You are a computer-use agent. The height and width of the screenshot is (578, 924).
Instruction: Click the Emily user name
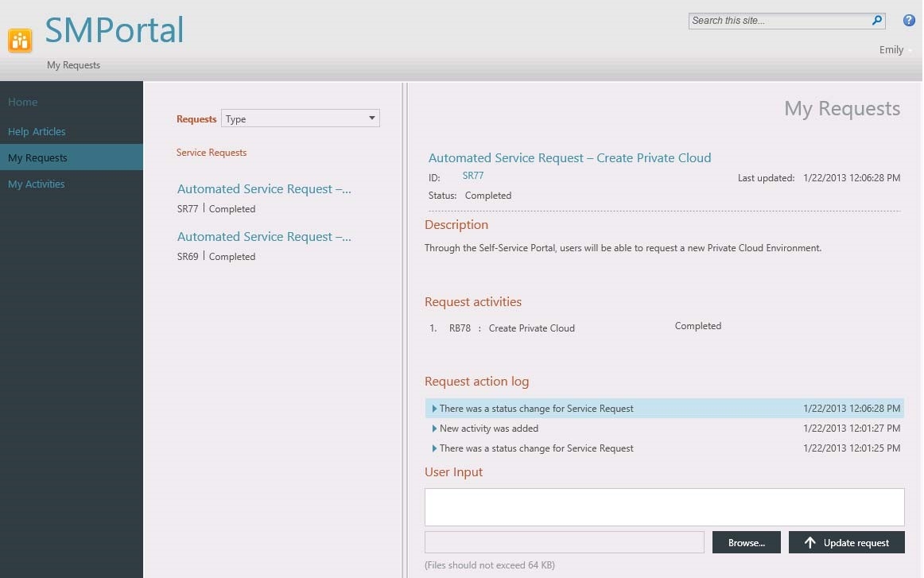coord(891,50)
